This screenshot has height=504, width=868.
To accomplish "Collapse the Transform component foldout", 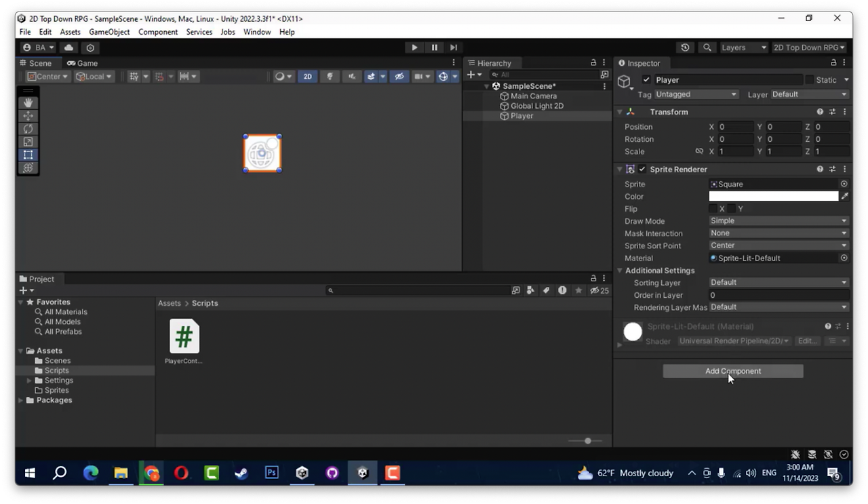I will coord(619,112).
